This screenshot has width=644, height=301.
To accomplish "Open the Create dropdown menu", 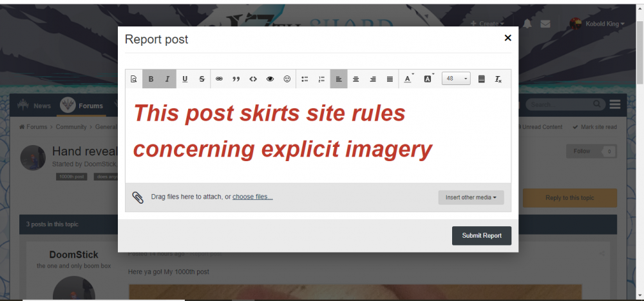I will (487, 24).
